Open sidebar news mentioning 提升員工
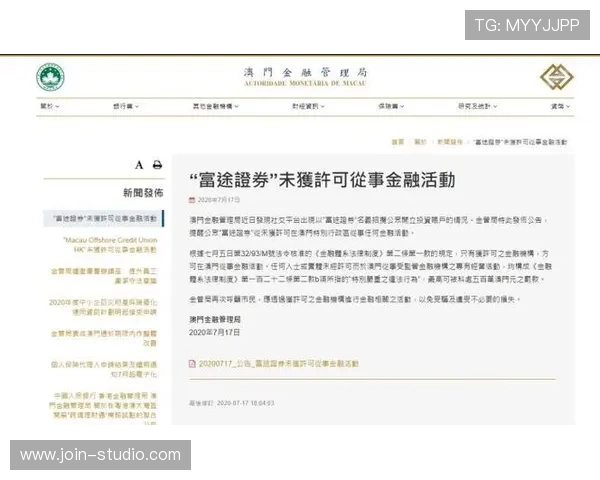Screen dimensions: 600x480 104,276
